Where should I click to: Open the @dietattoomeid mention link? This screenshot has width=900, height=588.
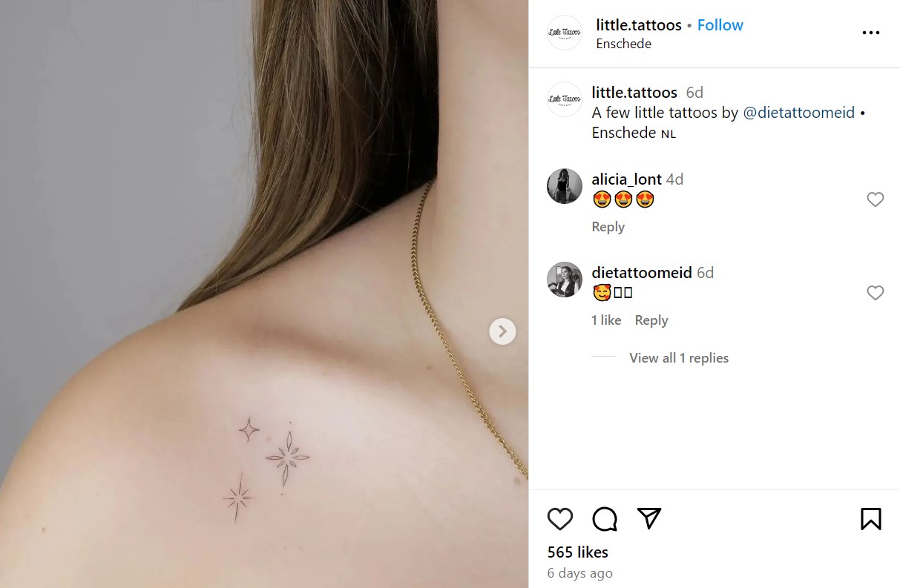(x=798, y=112)
